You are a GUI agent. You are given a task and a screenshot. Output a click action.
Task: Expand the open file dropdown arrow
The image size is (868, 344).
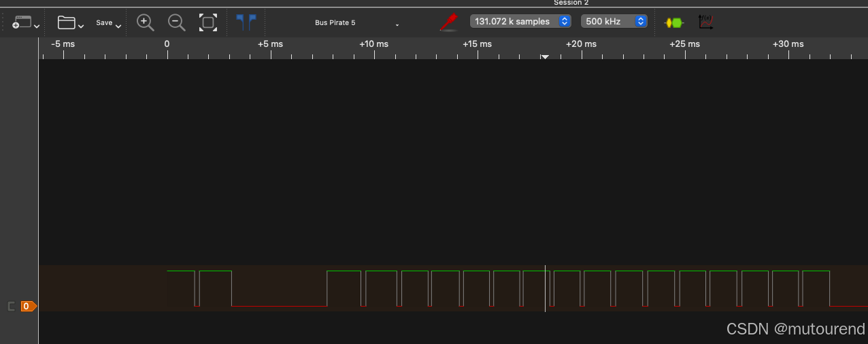[x=82, y=27]
